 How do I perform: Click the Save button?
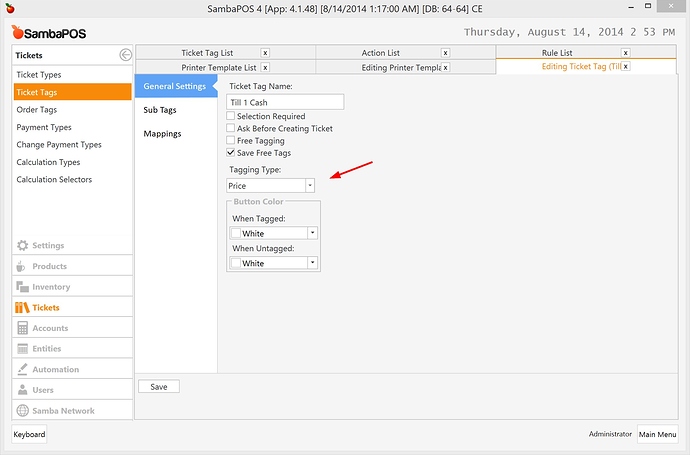tap(158, 386)
